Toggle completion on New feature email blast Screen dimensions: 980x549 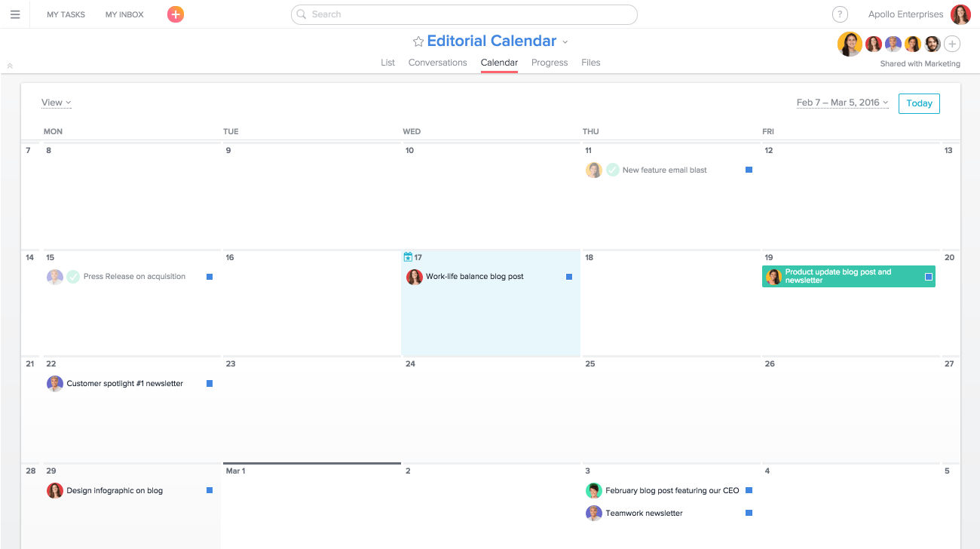click(612, 170)
